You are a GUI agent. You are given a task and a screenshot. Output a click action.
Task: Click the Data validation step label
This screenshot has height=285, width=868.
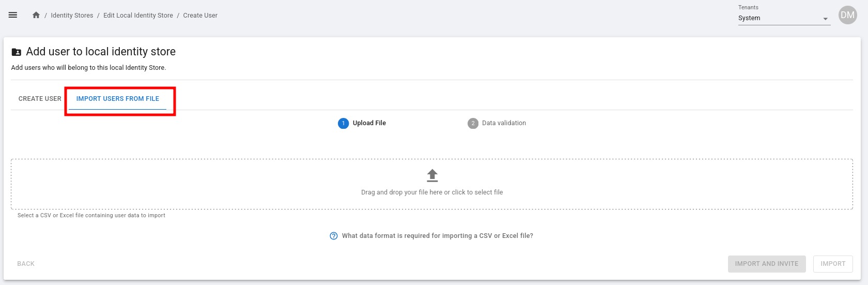coord(504,123)
